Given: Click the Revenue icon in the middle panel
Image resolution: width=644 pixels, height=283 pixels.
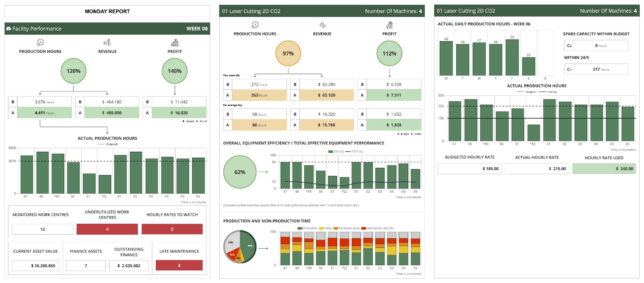Looking at the screenshot, I should [322, 25].
